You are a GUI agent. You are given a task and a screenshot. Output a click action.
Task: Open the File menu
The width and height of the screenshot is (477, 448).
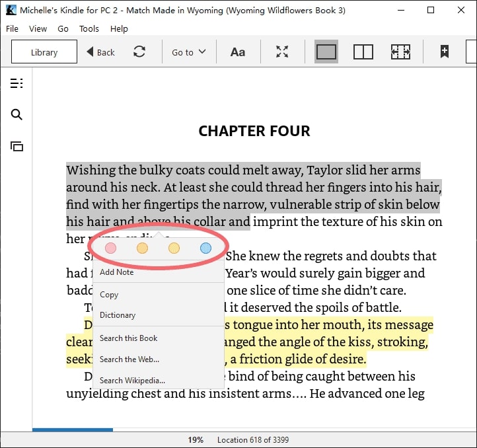coord(12,28)
